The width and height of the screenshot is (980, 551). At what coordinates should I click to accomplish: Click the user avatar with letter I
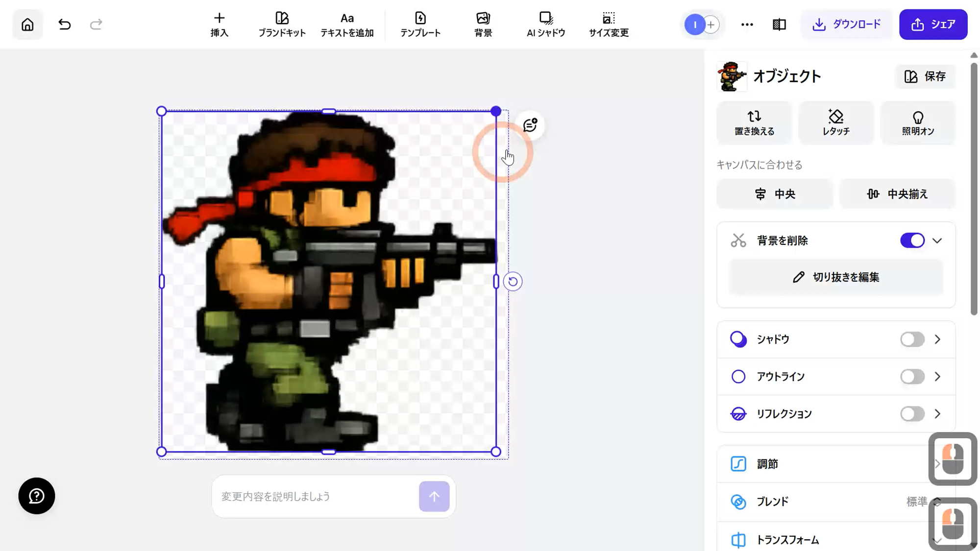(694, 24)
